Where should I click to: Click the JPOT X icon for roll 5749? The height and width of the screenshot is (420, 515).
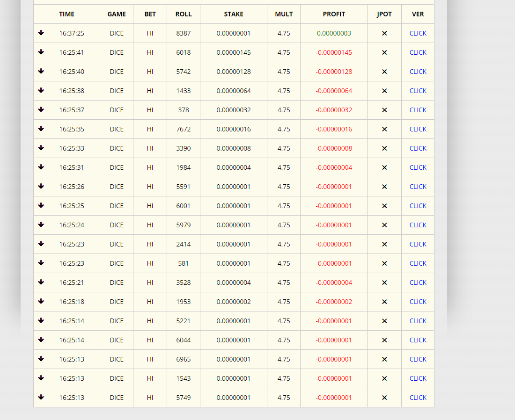[384, 398]
